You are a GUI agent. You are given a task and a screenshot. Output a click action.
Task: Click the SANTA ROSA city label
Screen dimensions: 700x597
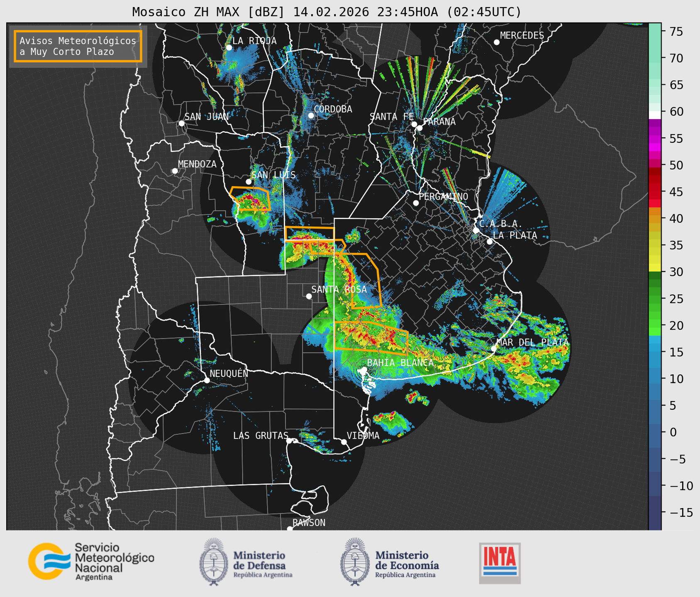339,289
